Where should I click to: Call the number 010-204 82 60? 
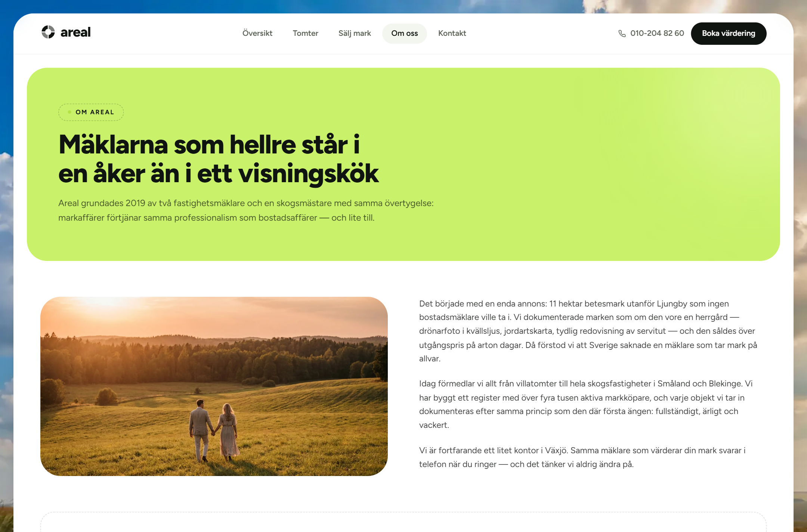[657, 33]
